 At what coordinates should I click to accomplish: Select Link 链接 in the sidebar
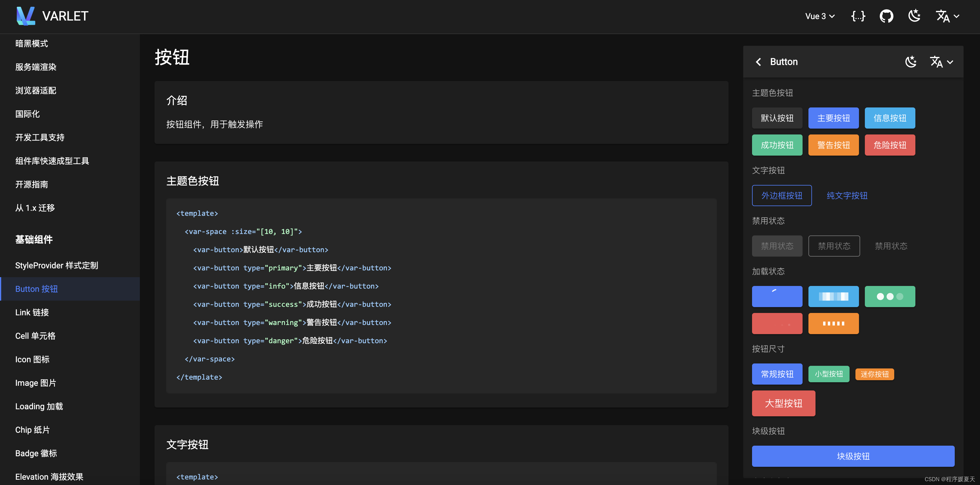point(32,312)
